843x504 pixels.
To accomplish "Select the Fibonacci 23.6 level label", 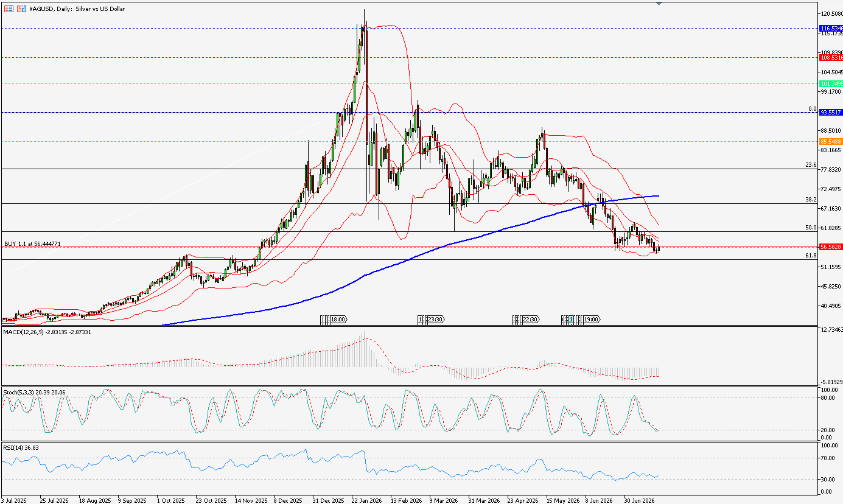I will pyautogui.click(x=811, y=165).
